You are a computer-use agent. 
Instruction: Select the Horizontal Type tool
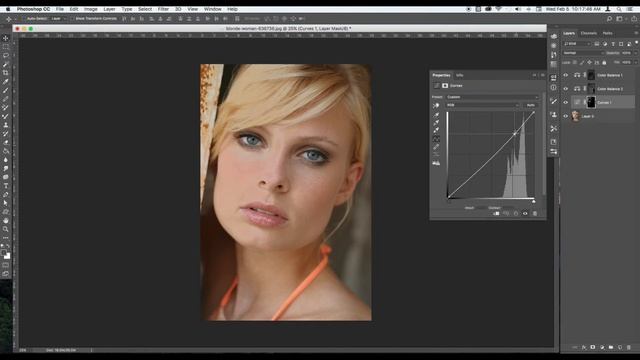pyautogui.click(x=6, y=186)
